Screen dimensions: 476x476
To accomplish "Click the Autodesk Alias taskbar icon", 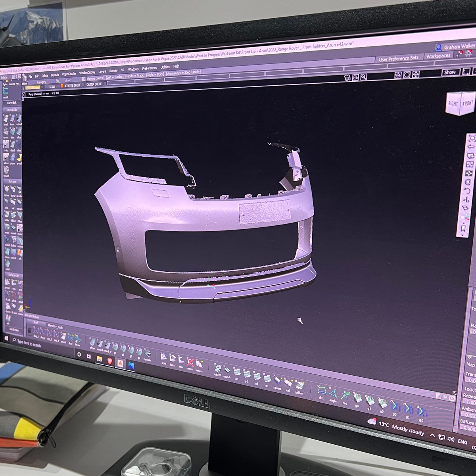I will coord(120,363).
